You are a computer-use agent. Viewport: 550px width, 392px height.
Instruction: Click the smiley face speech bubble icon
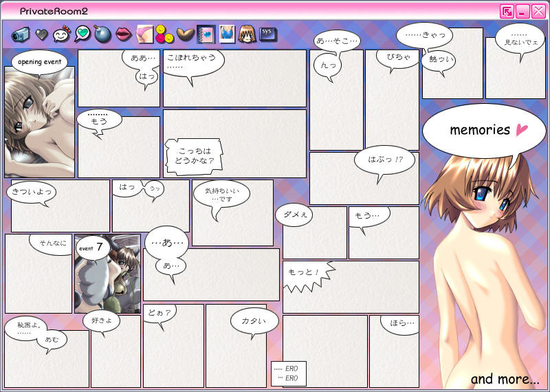62,34
